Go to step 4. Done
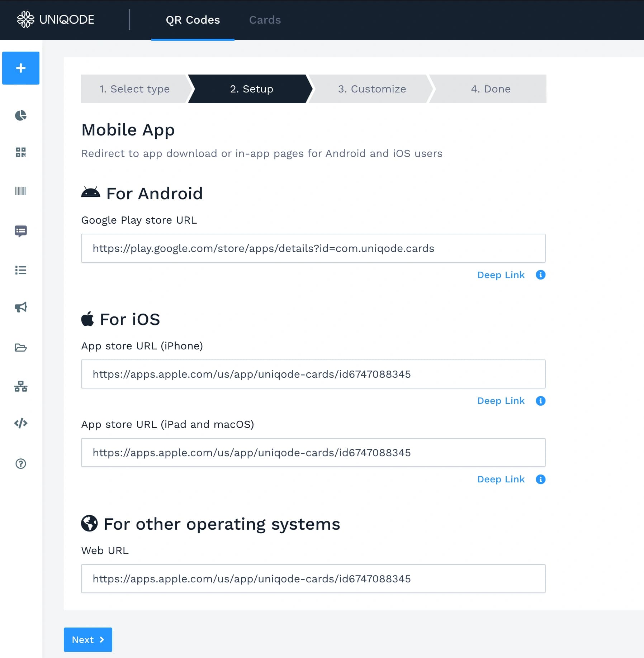Viewport: 644px width, 658px height. (x=491, y=89)
